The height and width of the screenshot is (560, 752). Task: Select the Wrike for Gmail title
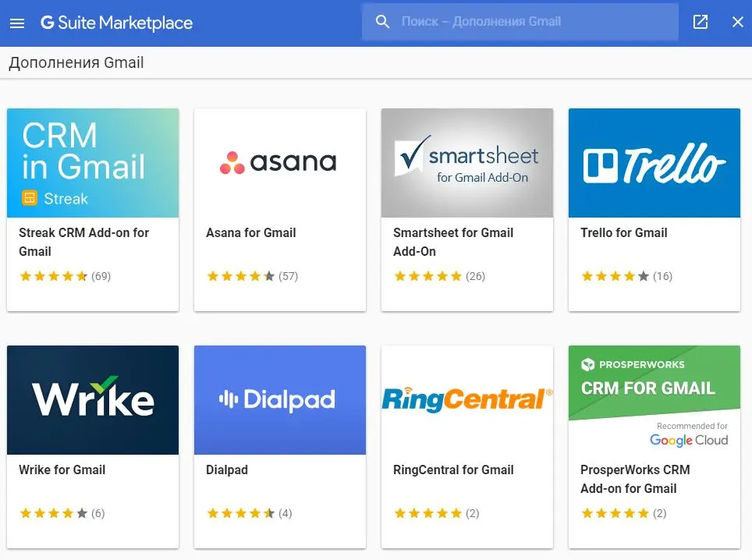62,470
